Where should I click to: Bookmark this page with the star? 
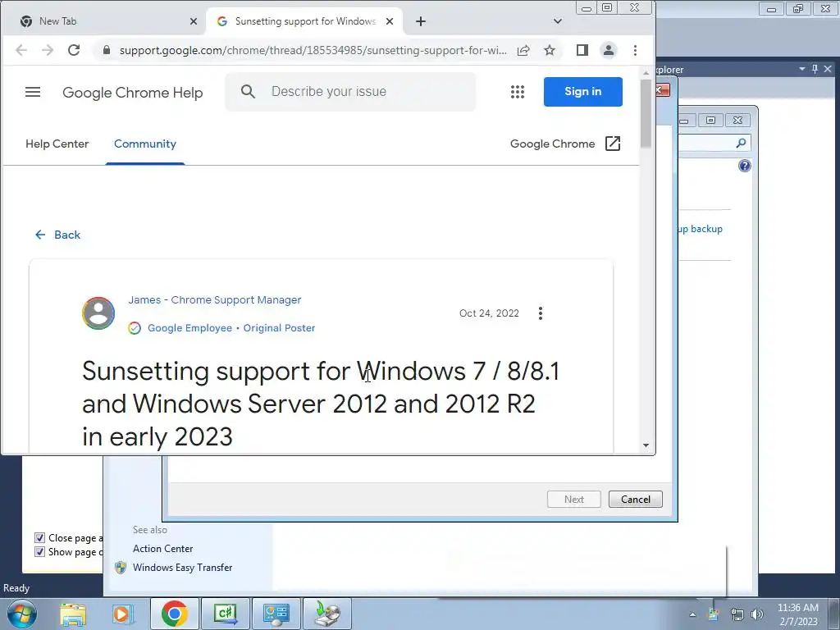pyautogui.click(x=550, y=50)
